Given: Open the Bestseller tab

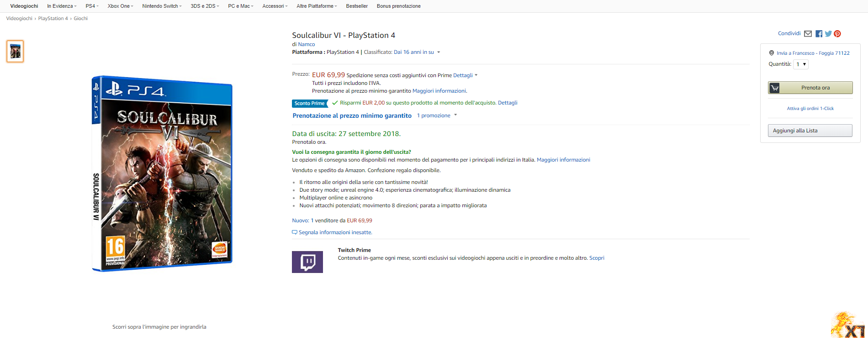Looking at the screenshot, I should coord(357,6).
